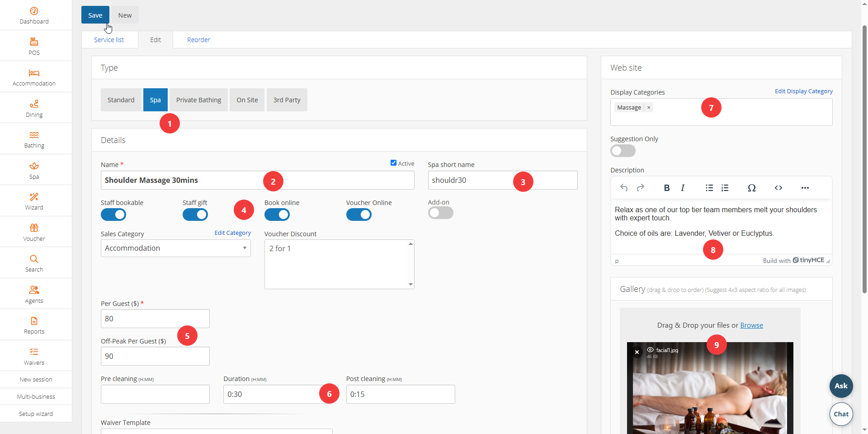Switch to Service list tab
Viewport: 868px width, 434px height.
click(109, 40)
